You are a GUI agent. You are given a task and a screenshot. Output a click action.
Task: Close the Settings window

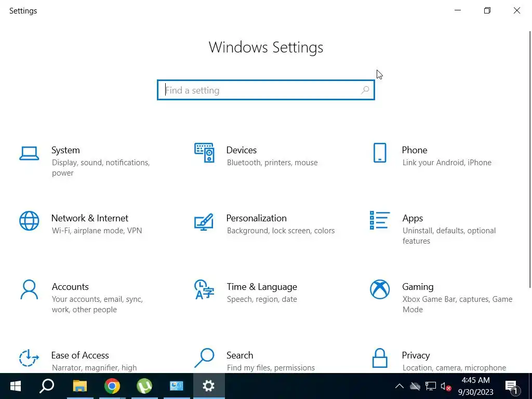click(x=517, y=10)
